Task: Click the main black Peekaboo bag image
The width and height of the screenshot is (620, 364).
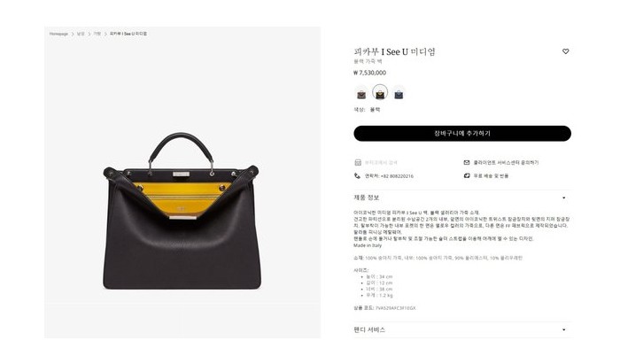Action: [182, 212]
